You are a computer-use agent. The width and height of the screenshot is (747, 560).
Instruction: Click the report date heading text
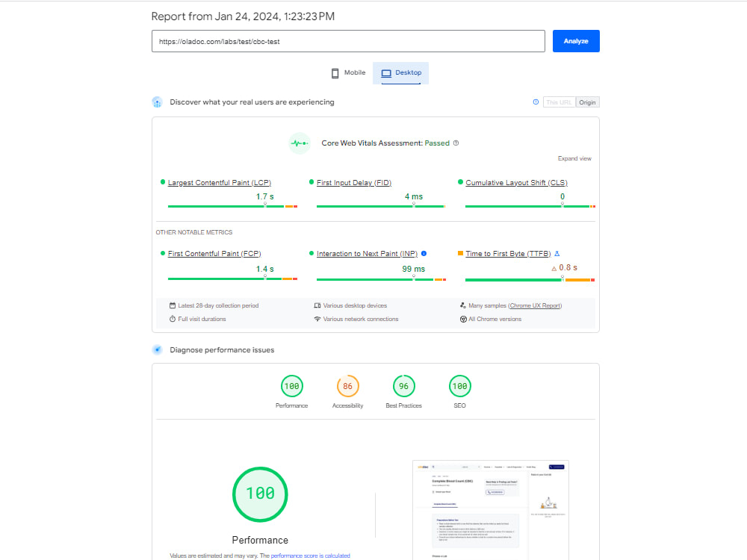tap(243, 16)
